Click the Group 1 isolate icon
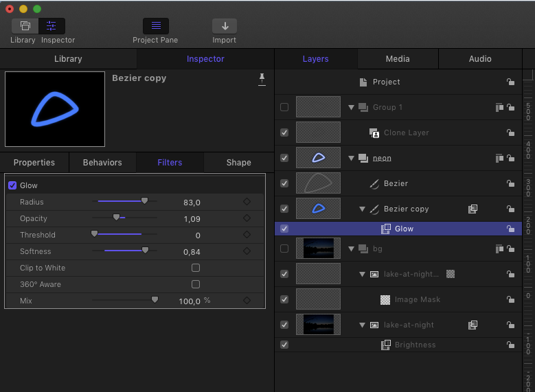Viewport: 535px width, 392px height. [x=499, y=108]
